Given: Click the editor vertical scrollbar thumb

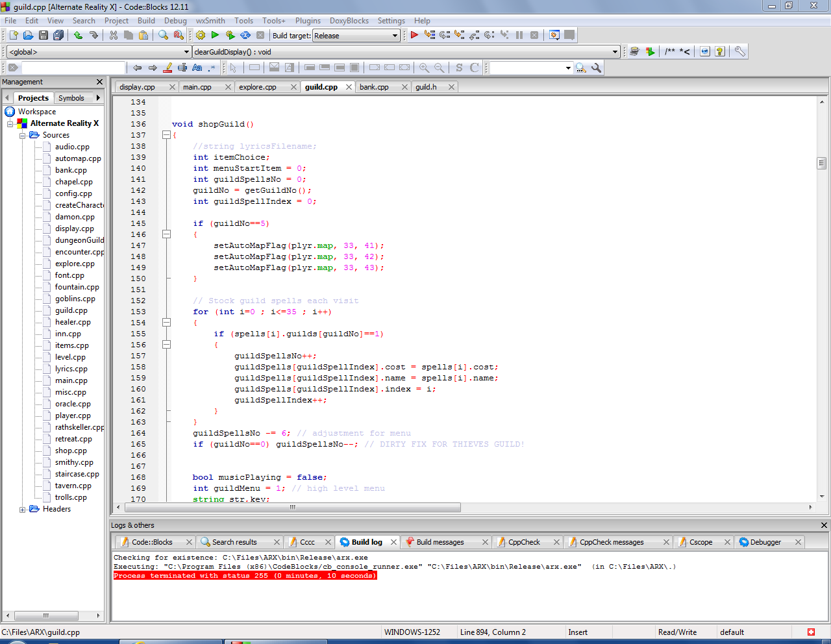Looking at the screenshot, I should pyautogui.click(x=822, y=163).
